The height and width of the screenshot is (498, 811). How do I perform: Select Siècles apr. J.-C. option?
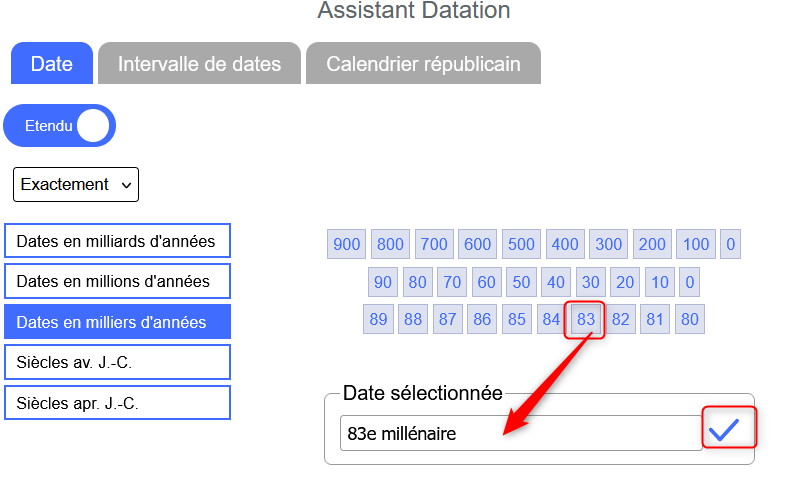tap(117, 403)
